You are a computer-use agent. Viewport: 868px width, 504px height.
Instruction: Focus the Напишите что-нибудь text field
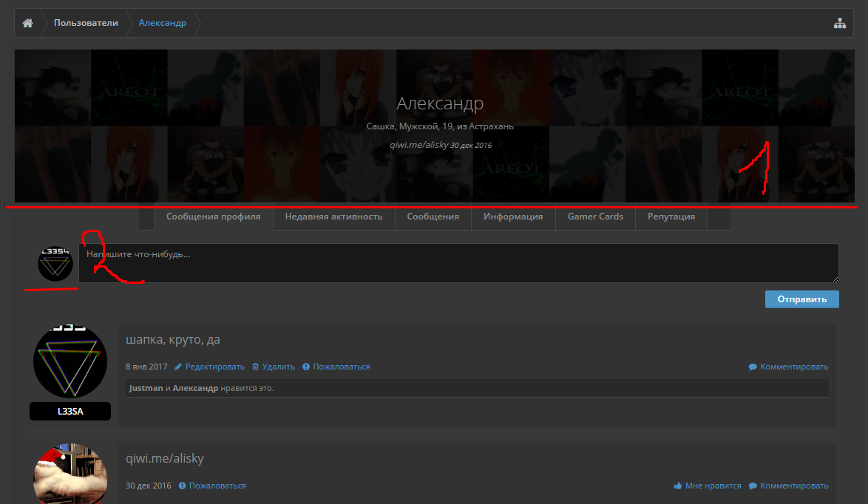459,263
